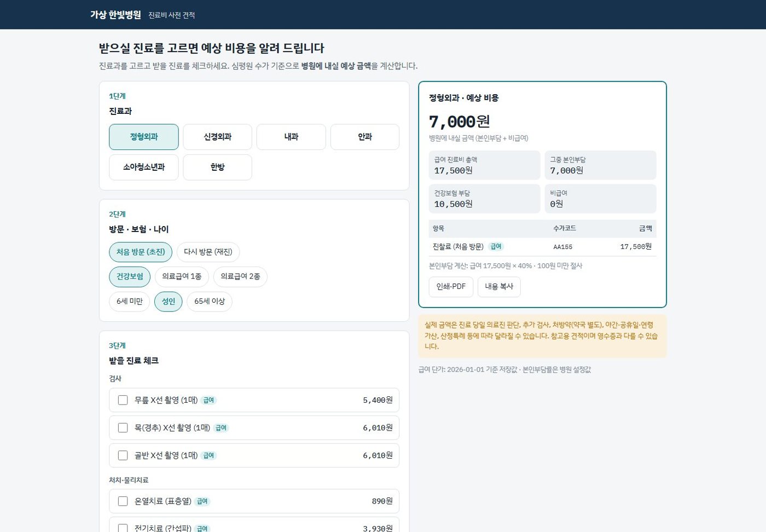Click the 890원 price for 온열치료
766x532 pixels.
click(x=382, y=501)
